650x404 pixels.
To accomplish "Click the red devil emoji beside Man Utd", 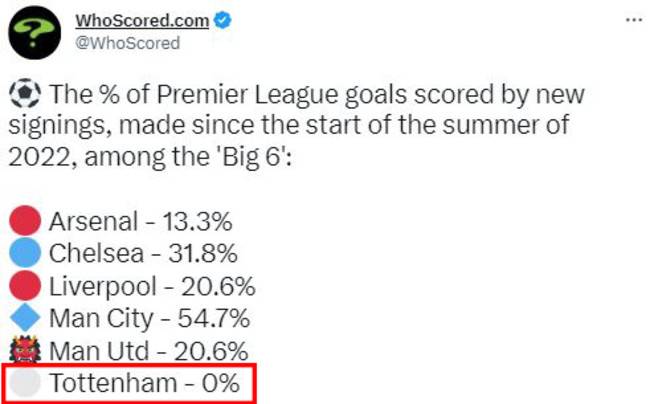I will [27, 351].
